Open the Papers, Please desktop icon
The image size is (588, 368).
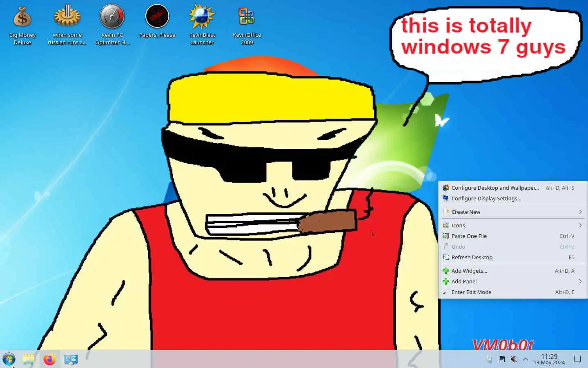157,21
